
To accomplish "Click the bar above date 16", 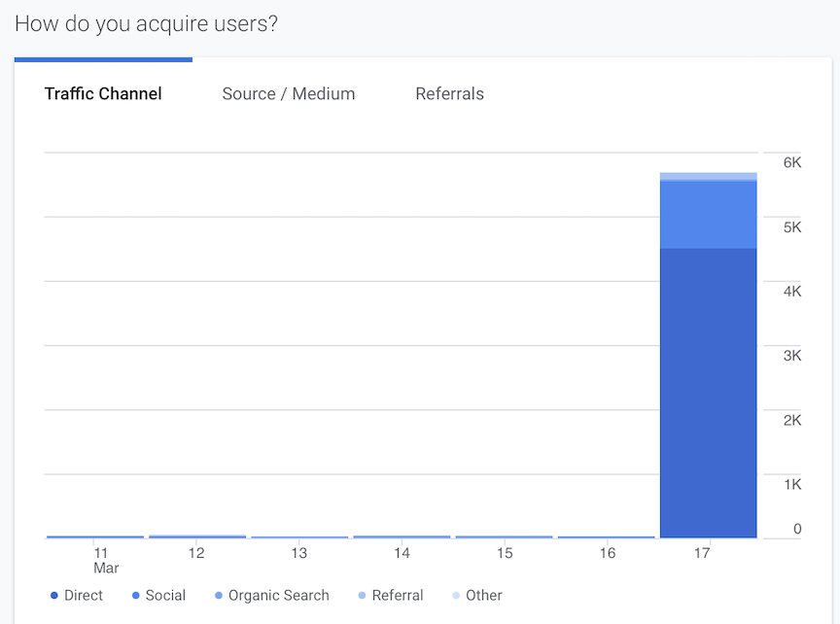I will click(606, 537).
